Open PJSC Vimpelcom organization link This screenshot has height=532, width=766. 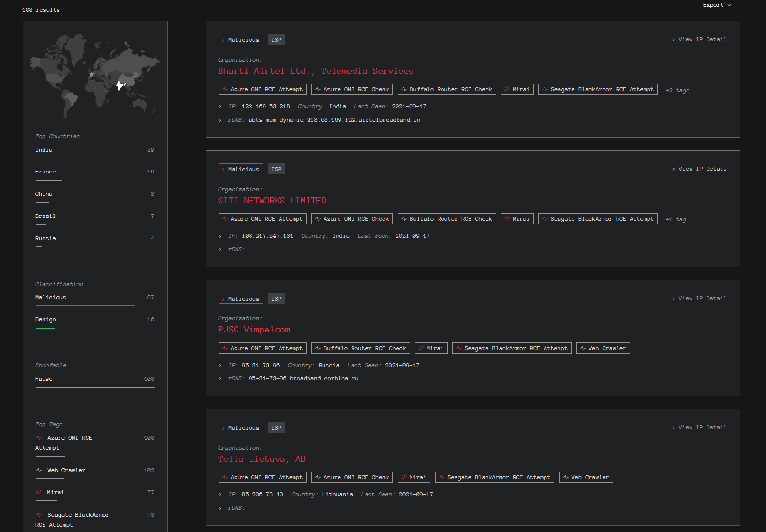pos(254,330)
